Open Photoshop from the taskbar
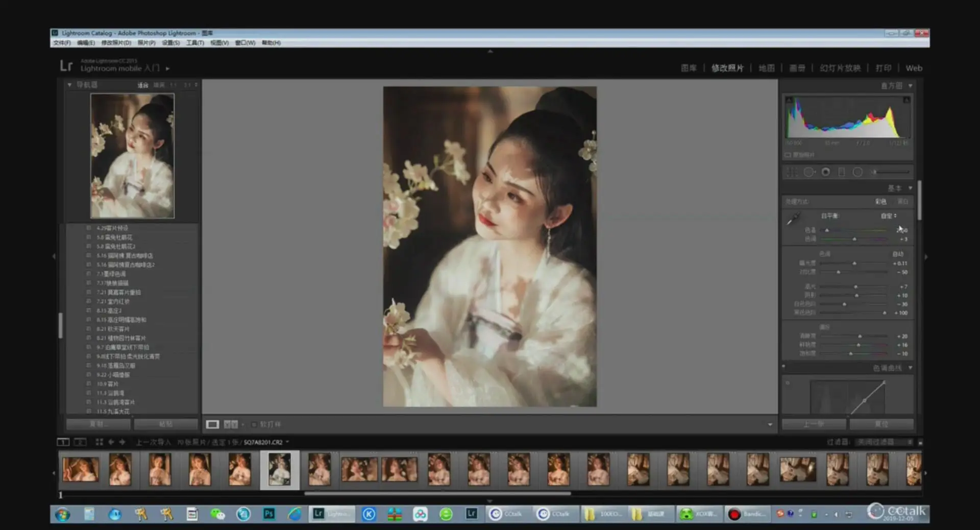The height and width of the screenshot is (530, 980). click(269, 514)
